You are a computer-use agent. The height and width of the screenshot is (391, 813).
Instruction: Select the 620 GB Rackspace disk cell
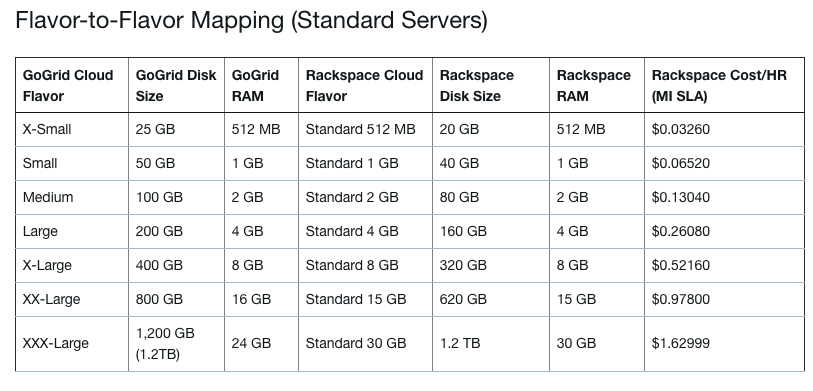(x=491, y=299)
